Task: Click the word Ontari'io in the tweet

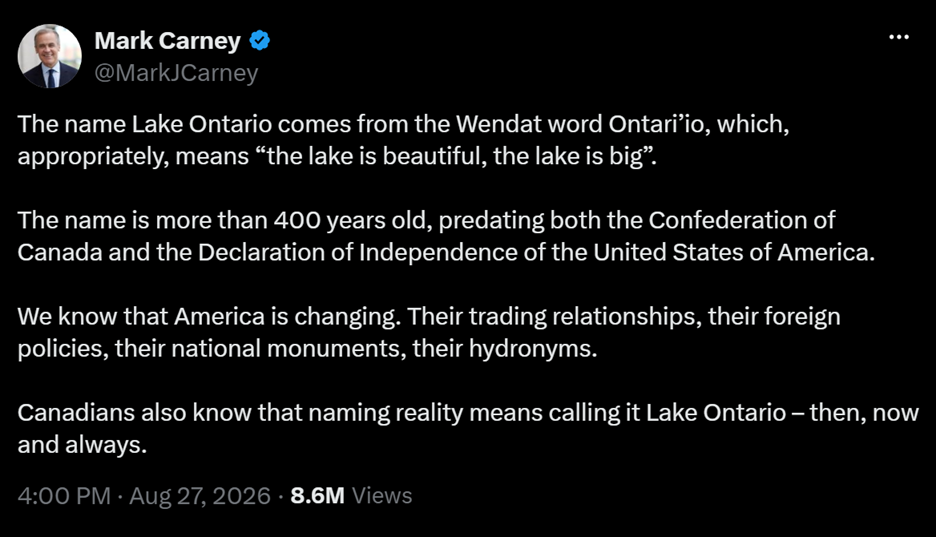Action: point(659,124)
